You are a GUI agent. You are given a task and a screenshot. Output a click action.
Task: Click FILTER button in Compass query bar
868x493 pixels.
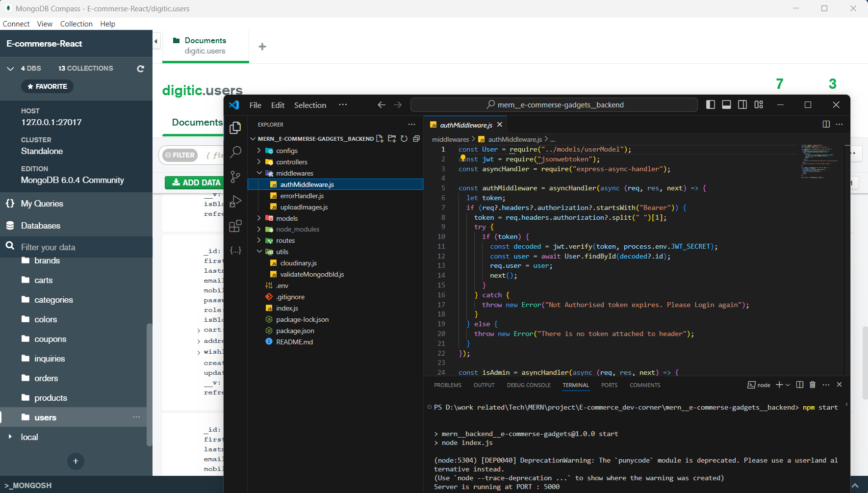coord(180,155)
